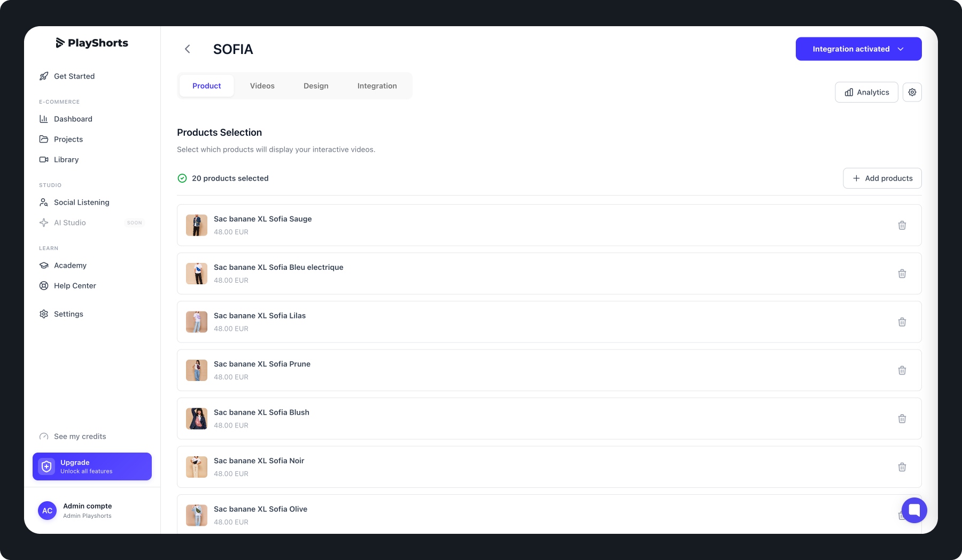Click the SOFIA project title
The width and height of the screenshot is (962, 560).
[x=233, y=49]
